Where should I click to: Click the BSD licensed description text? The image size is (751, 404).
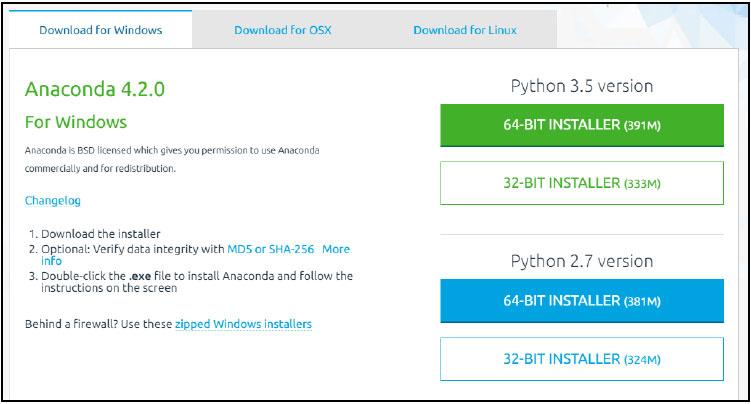tap(172, 159)
